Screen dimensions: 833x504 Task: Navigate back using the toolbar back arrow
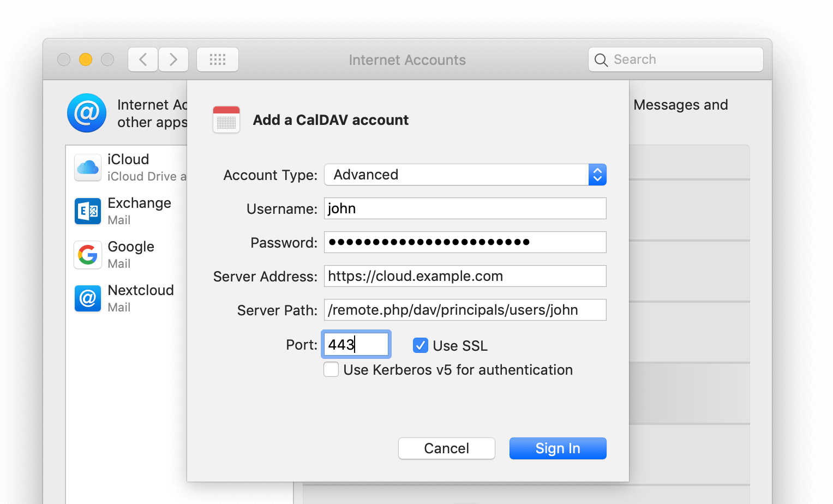(x=142, y=59)
